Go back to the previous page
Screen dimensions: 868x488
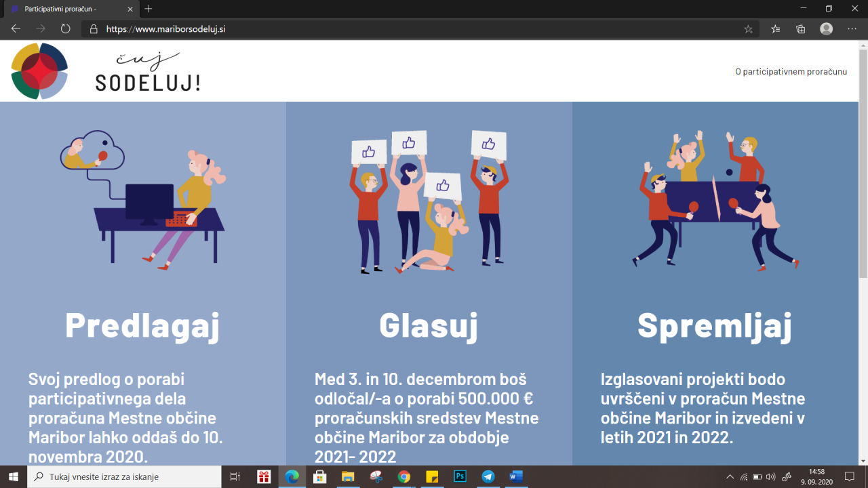pos(16,28)
